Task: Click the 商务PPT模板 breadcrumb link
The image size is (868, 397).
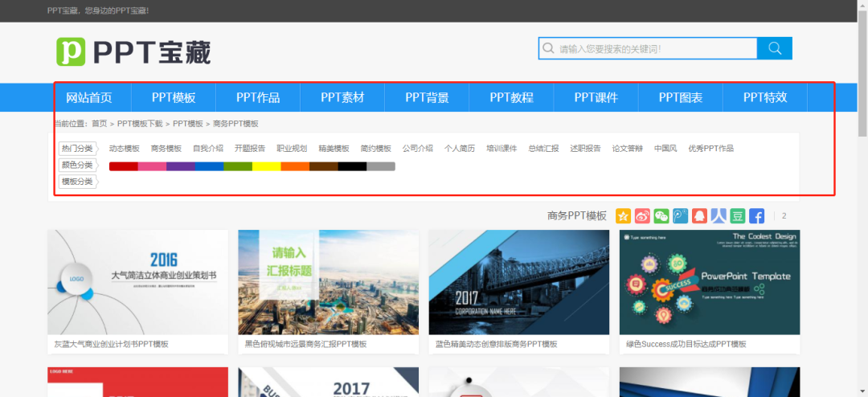Action: [235, 124]
